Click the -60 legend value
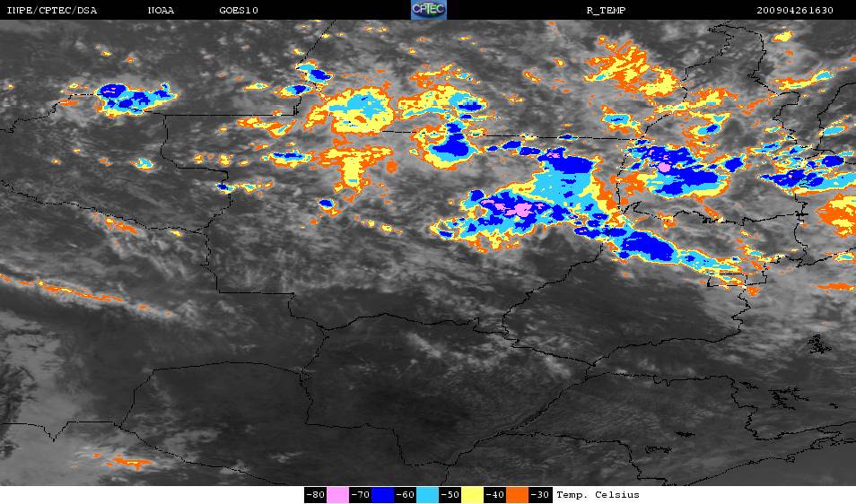The width and height of the screenshot is (856, 504). coord(405,495)
